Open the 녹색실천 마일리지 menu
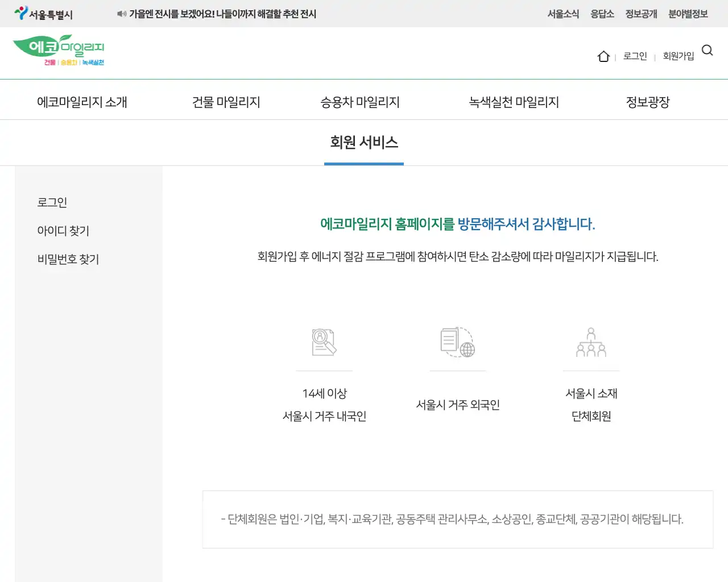 click(514, 102)
